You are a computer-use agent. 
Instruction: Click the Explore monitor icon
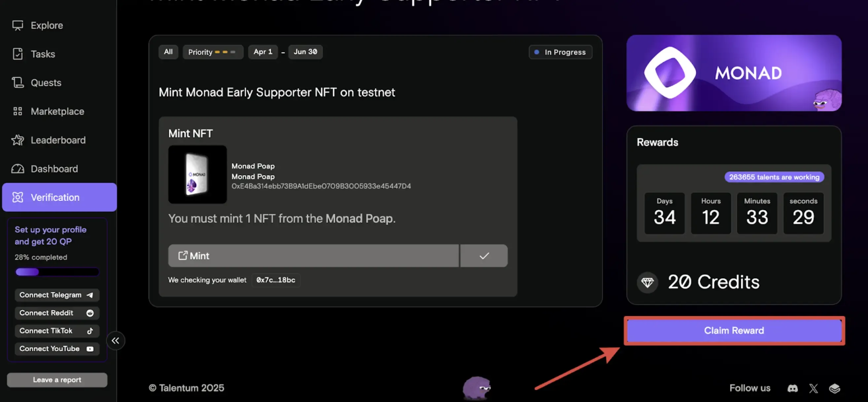click(x=17, y=25)
